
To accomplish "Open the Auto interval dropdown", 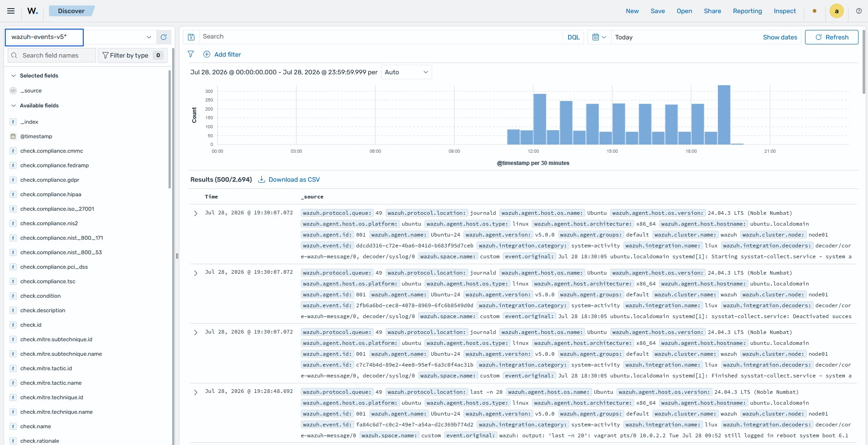I will 406,72.
